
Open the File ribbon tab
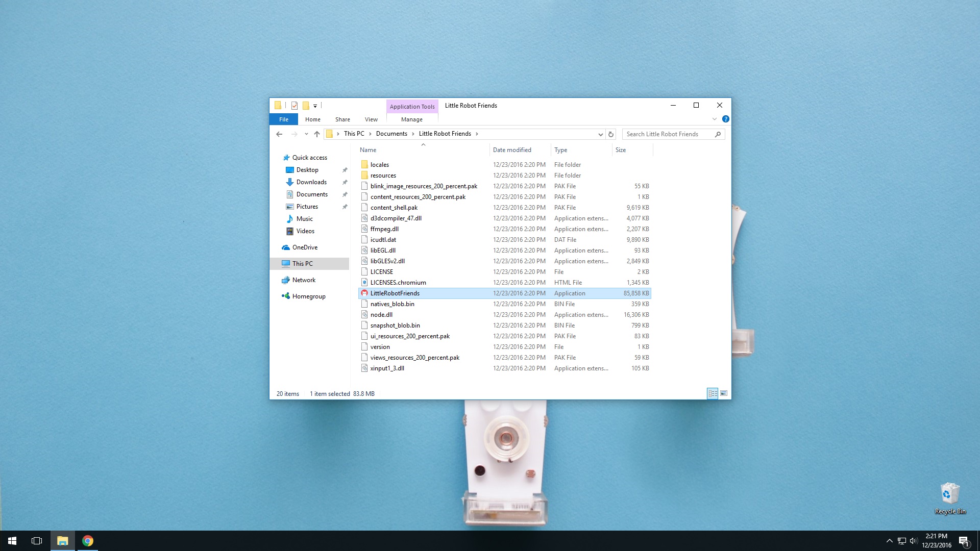pos(284,119)
